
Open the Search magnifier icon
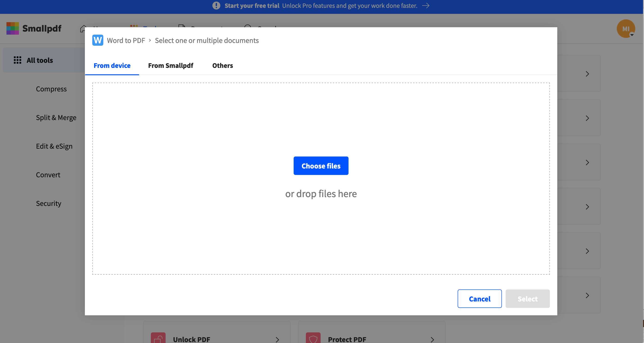(247, 28)
